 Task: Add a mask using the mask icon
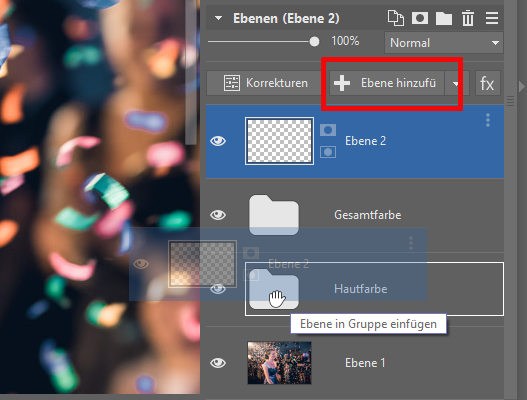pos(420,18)
